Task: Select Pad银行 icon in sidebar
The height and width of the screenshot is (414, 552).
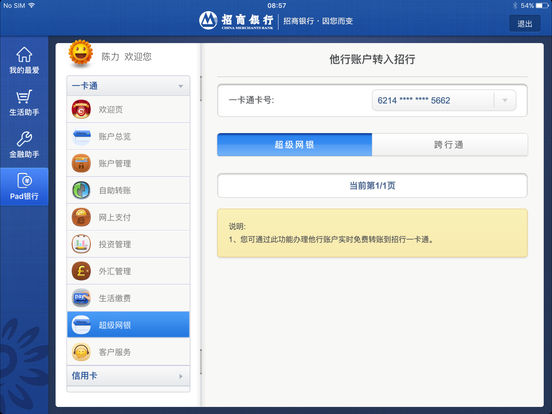Action: pyautogui.click(x=24, y=181)
